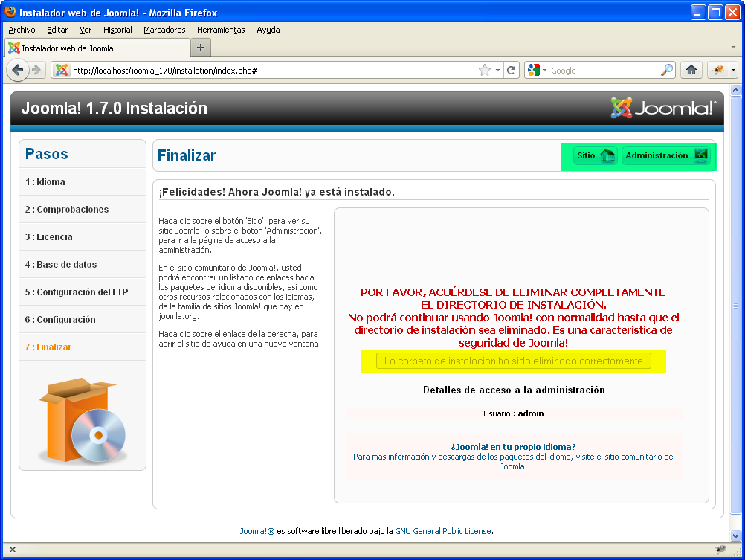Click the page scrollbar up arrow
The width and height of the screenshot is (745, 560).
pyautogui.click(x=735, y=90)
